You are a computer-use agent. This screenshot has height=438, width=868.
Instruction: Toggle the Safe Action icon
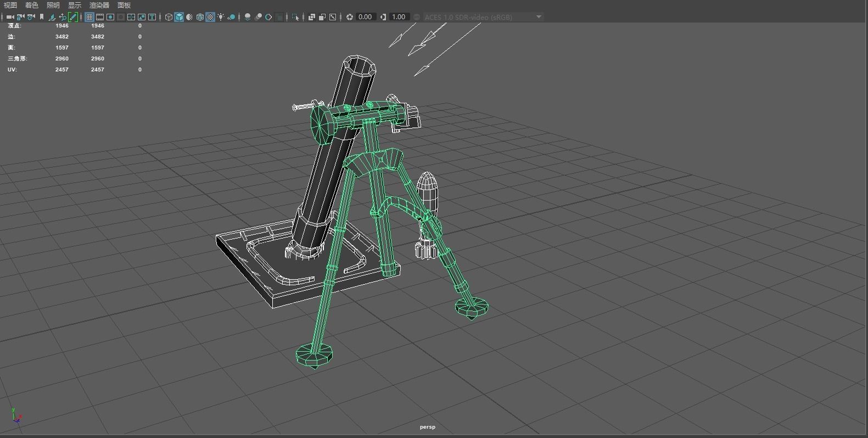(142, 17)
